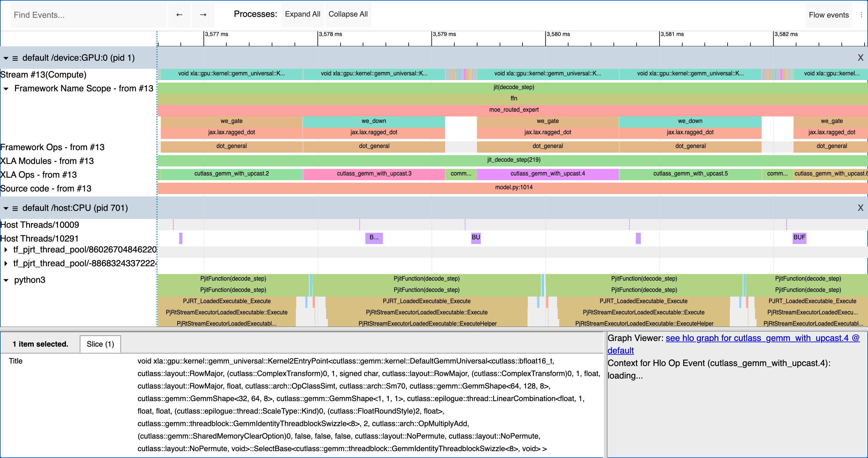Collapse the Framework Name Scope section
This screenshot has height=458, width=868.
[5, 88]
